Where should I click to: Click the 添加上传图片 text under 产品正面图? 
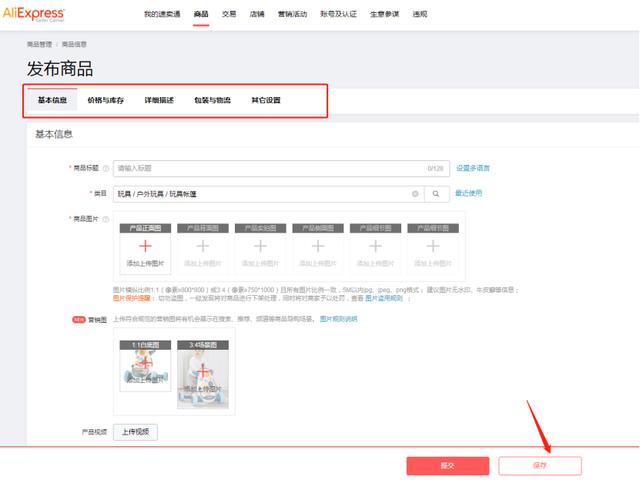(145, 263)
